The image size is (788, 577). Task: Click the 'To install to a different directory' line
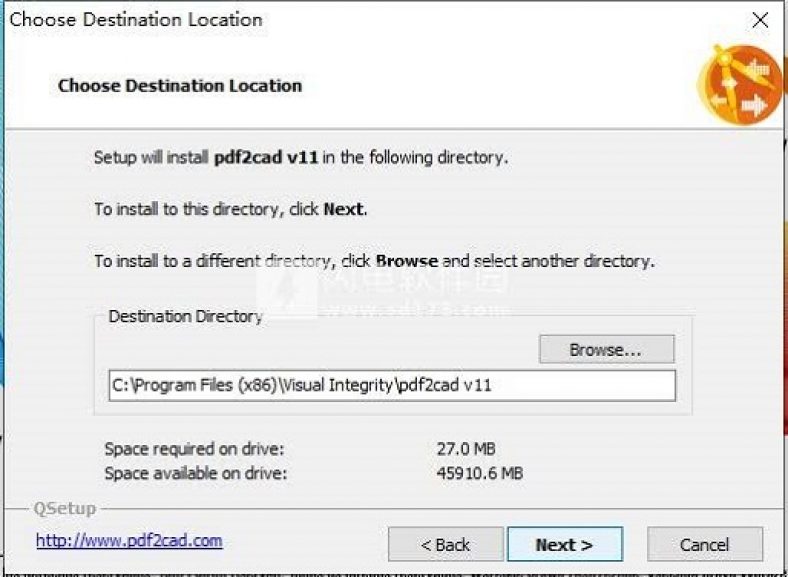tap(374, 262)
